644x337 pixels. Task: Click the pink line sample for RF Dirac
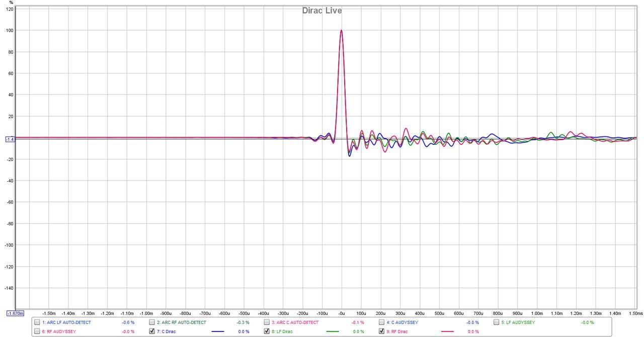pyautogui.click(x=447, y=331)
